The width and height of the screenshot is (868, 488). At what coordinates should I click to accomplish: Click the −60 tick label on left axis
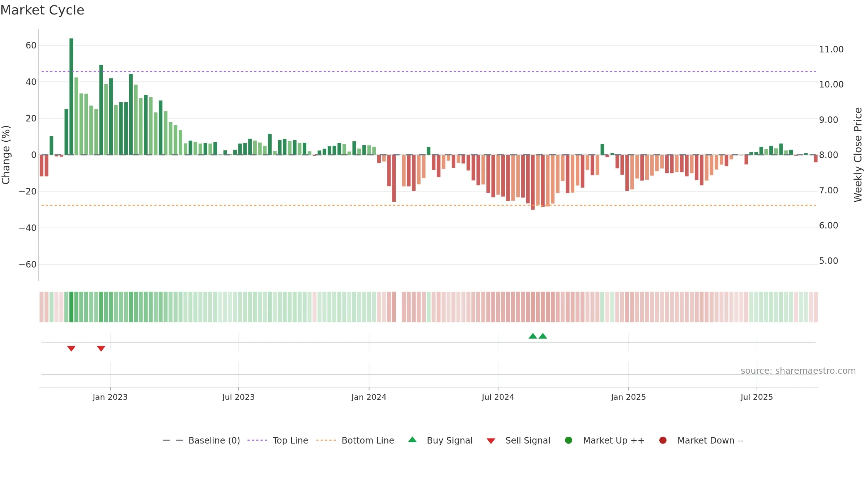point(28,265)
